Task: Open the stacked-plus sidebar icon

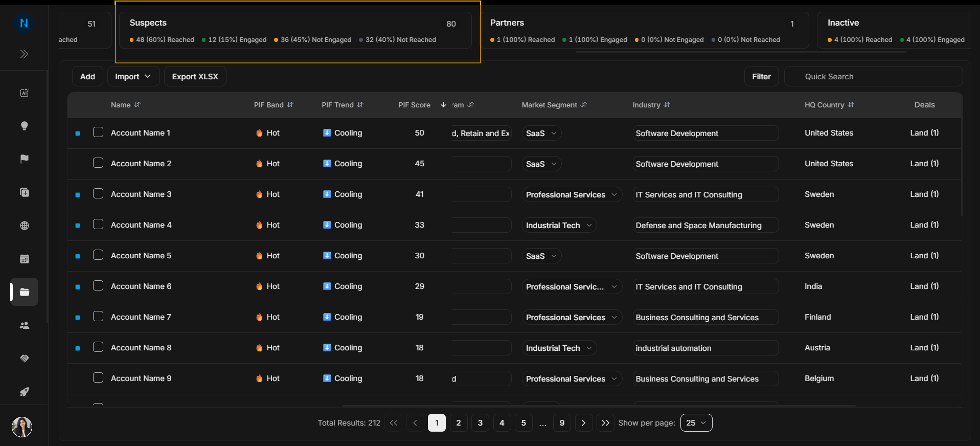Action: click(x=24, y=192)
